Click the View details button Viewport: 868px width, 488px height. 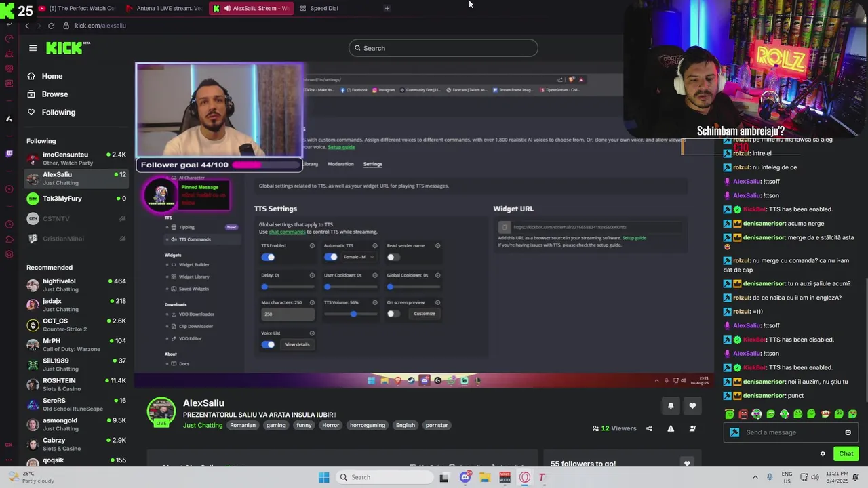tap(297, 344)
